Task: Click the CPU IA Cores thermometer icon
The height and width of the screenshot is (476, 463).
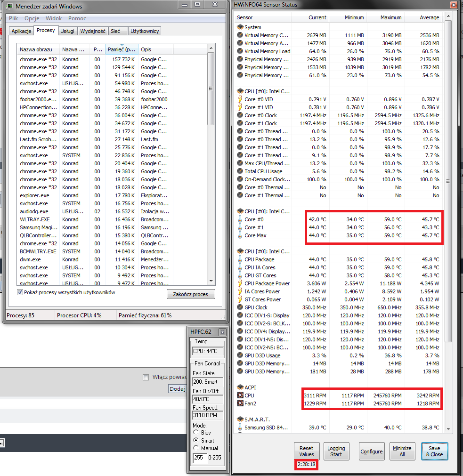Action: [240, 267]
